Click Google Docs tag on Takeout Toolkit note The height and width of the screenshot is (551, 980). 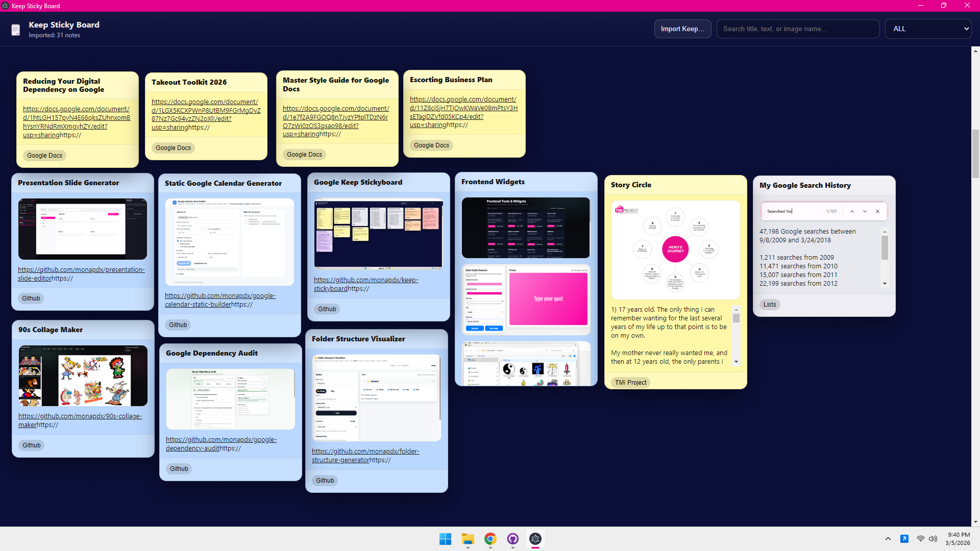pos(173,148)
